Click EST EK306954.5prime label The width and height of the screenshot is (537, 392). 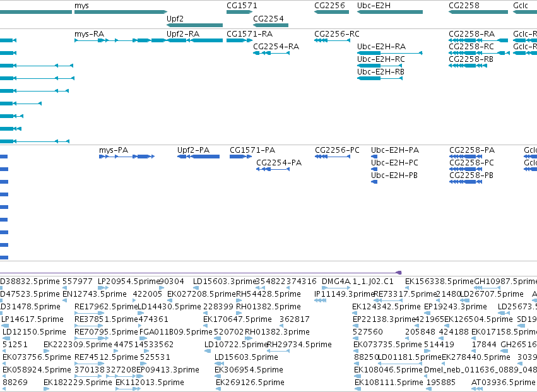249,370
